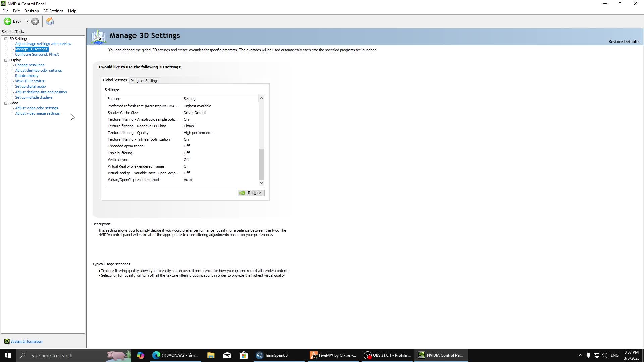The height and width of the screenshot is (362, 644).
Task: Click Restore Defaults link
Action: [x=624, y=42]
